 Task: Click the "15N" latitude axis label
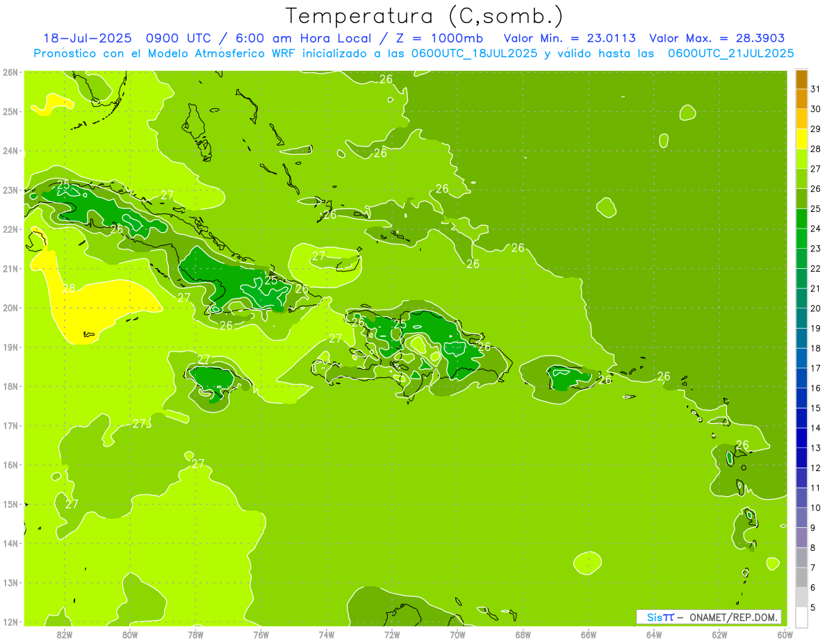(10, 504)
